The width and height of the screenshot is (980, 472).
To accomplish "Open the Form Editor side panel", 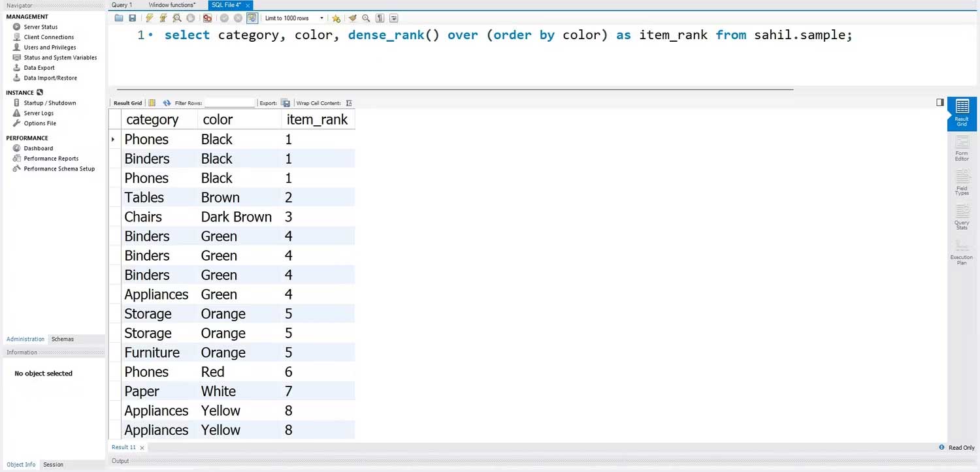I will [x=962, y=148].
